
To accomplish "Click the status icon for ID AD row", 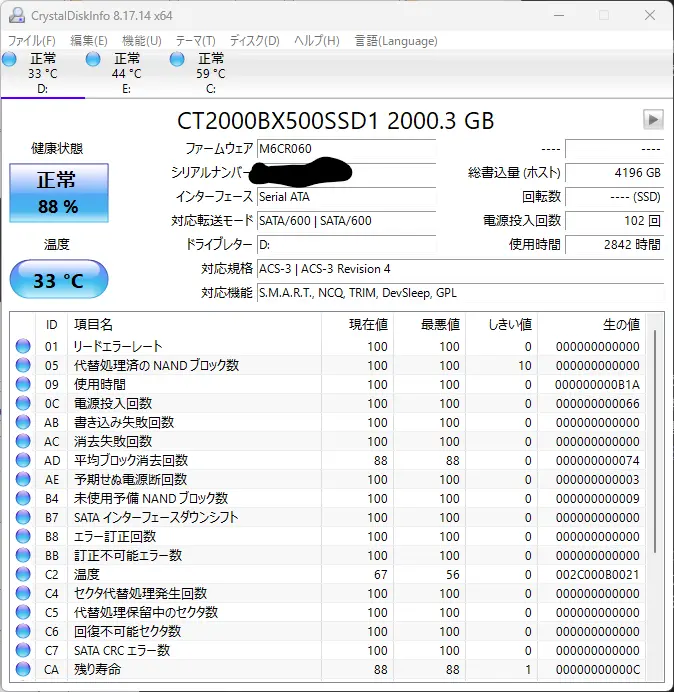I will [23, 460].
